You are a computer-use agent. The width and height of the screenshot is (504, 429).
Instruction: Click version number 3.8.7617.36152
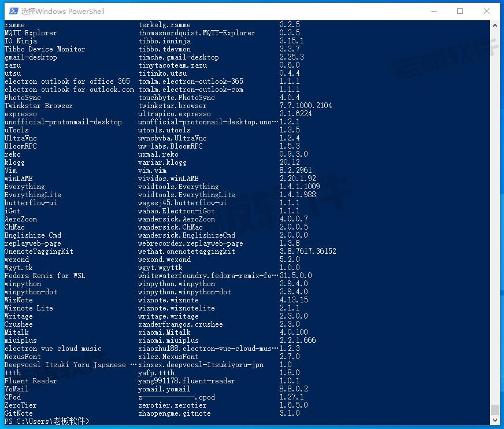click(x=307, y=252)
